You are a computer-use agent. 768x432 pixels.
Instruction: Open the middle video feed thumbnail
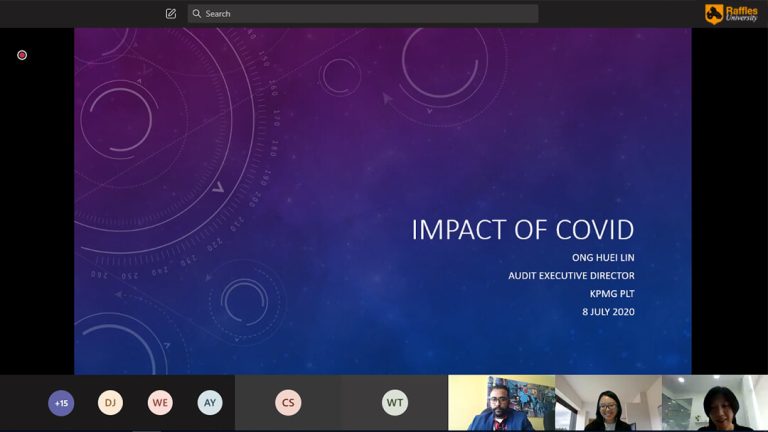(607, 404)
